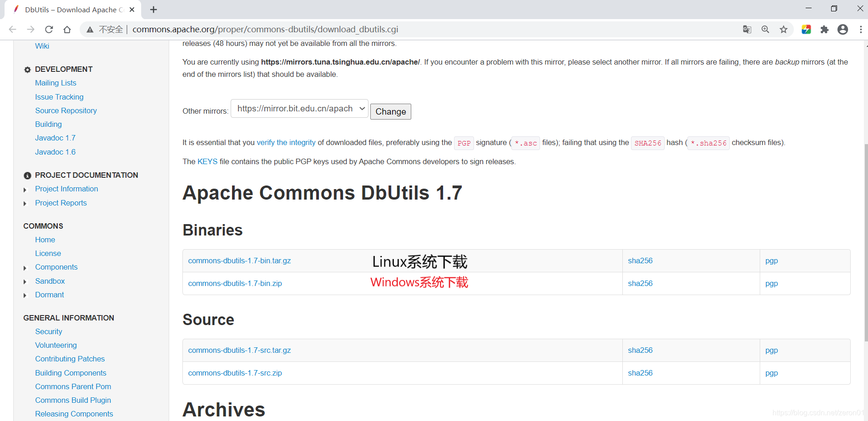The height and width of the screenshot is (421, 868).
Task: Reload the current page
Action: pos(49,30)
